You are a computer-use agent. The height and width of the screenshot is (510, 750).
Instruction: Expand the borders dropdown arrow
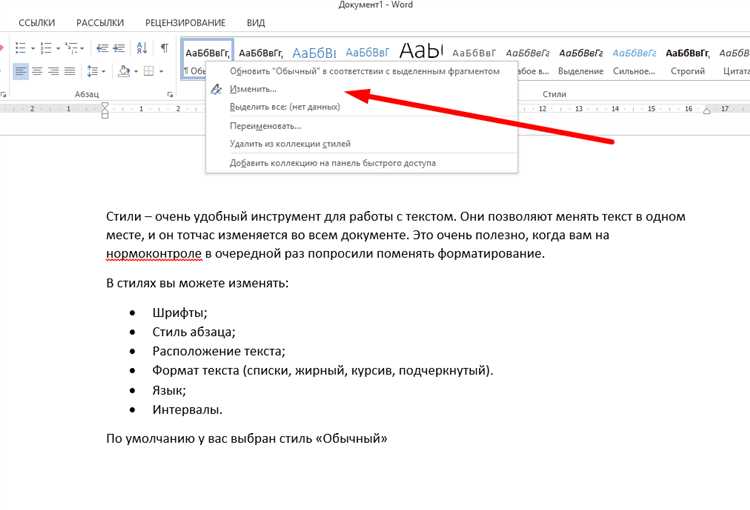(x=161, y=72)
